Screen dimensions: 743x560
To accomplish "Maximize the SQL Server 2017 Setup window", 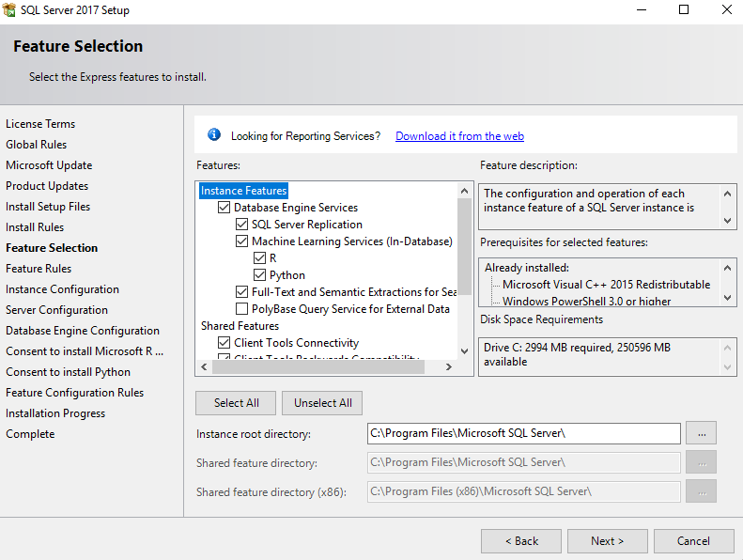I will click(x=684, y=10).
